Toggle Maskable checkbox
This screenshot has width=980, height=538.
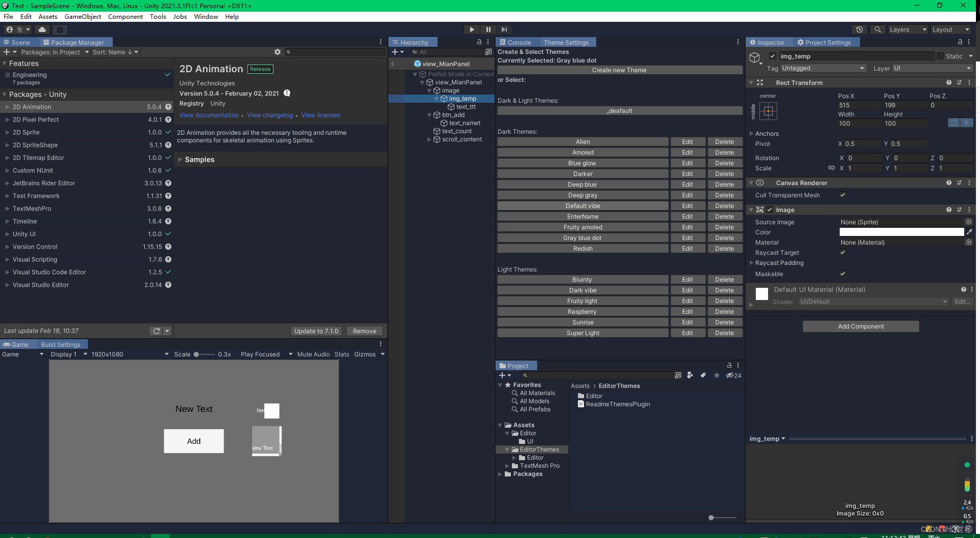pos(843,274)
